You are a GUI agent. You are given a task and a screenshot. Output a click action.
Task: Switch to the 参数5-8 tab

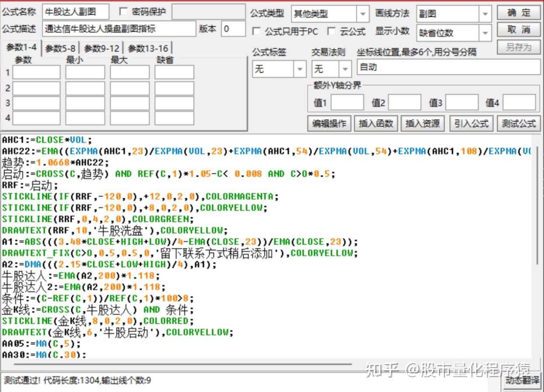pyautogui.click(x=60, y=48)
